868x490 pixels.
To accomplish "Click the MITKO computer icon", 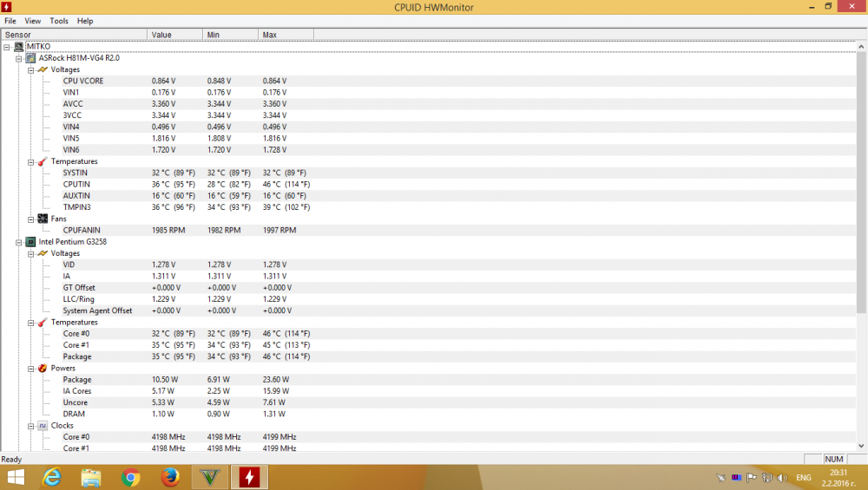I will click(19, 47).
